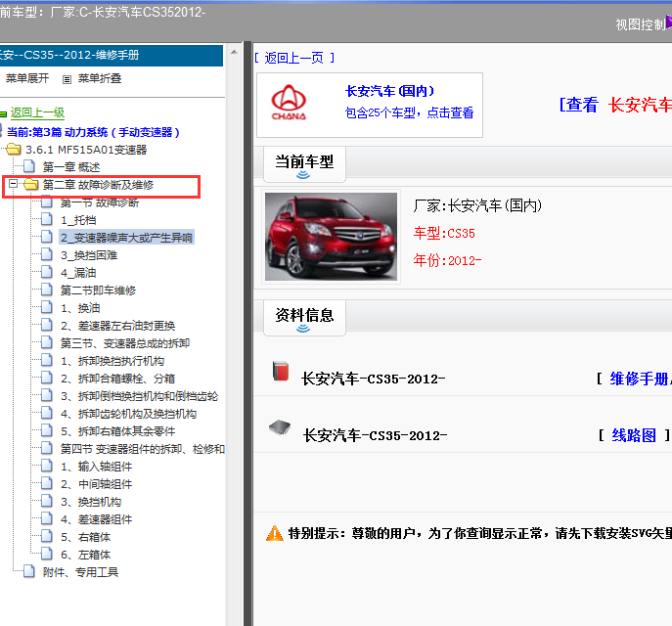Select 1、拆卸换挡执行机构 tree item
This screenshot has width=672, height=626.
(x=112, y=361)
